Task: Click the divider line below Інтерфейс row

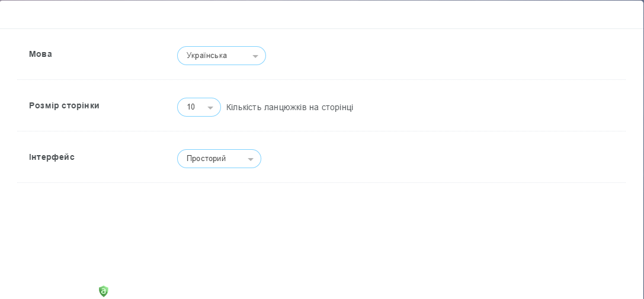Action: (x=321, y=182)
